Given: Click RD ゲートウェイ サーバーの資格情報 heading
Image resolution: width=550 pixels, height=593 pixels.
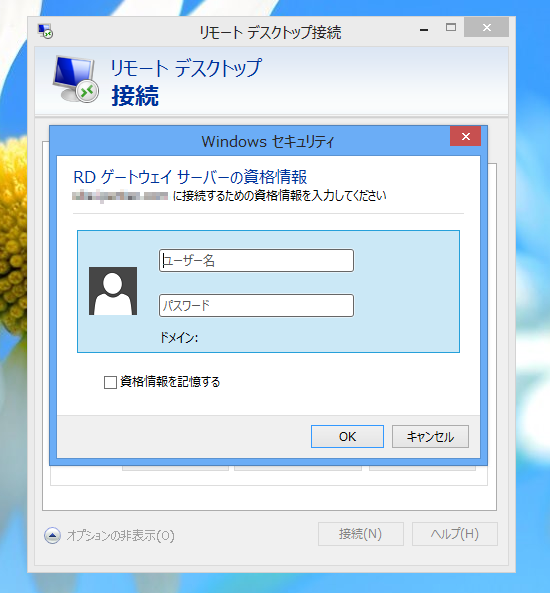Looking at the screenshot, I should click(190, 177).
